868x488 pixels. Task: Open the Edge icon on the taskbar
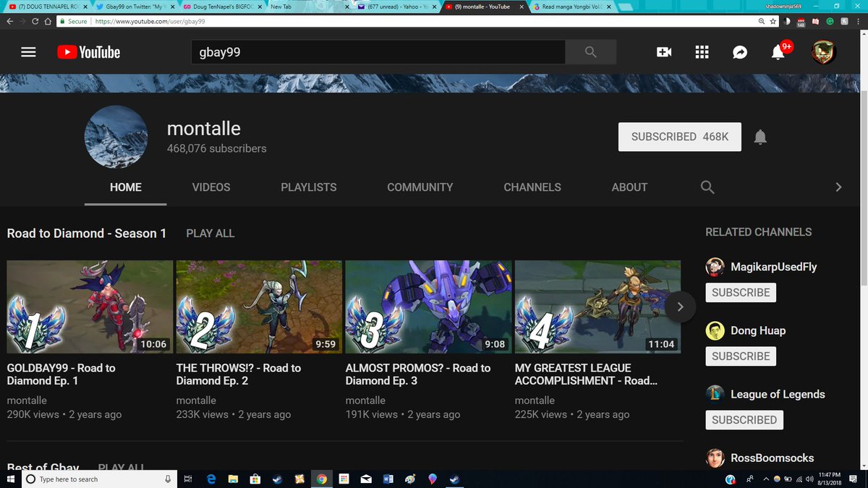(x=211, y=479)
